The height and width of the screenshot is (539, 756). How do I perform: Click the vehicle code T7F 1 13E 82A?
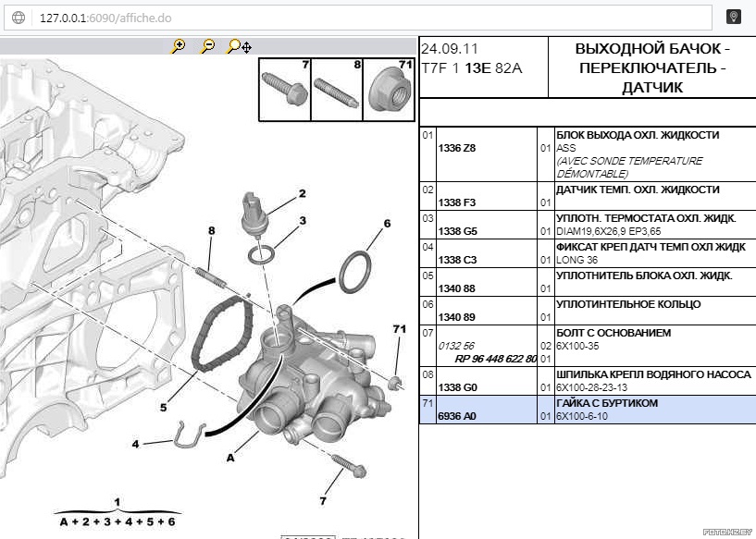(472, 68)
